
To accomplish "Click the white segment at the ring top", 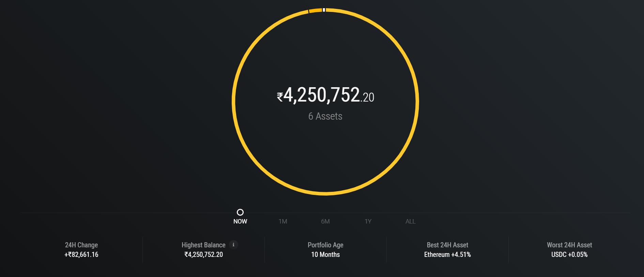I will 324,10.
